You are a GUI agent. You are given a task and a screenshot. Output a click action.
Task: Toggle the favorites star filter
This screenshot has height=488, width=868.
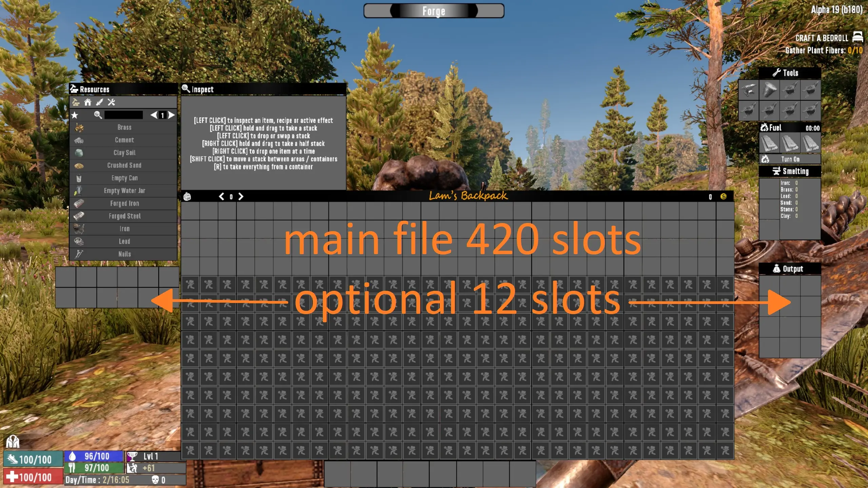tap(75, 115)
